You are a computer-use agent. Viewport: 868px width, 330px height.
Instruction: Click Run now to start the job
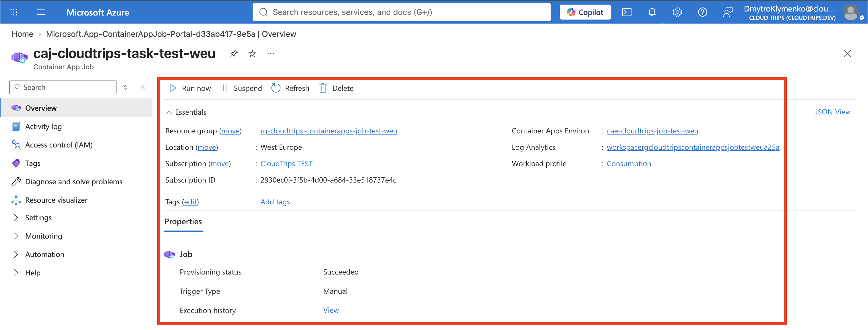pyautogui.click(x=190, y=89)
